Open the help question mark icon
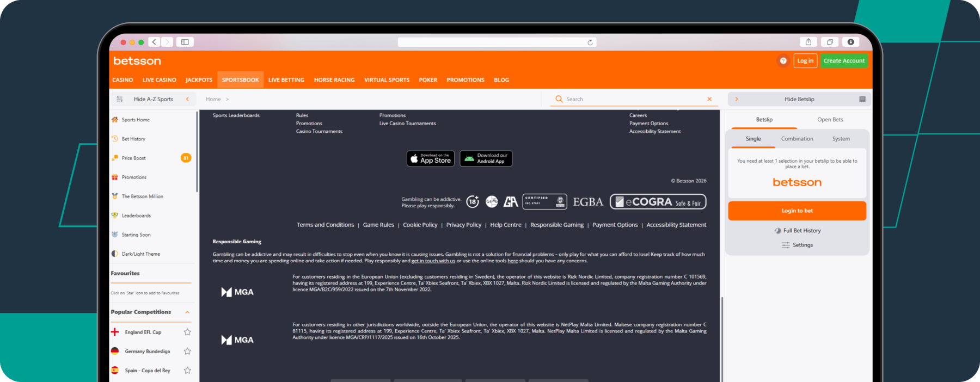 click(x=783, y=61)
